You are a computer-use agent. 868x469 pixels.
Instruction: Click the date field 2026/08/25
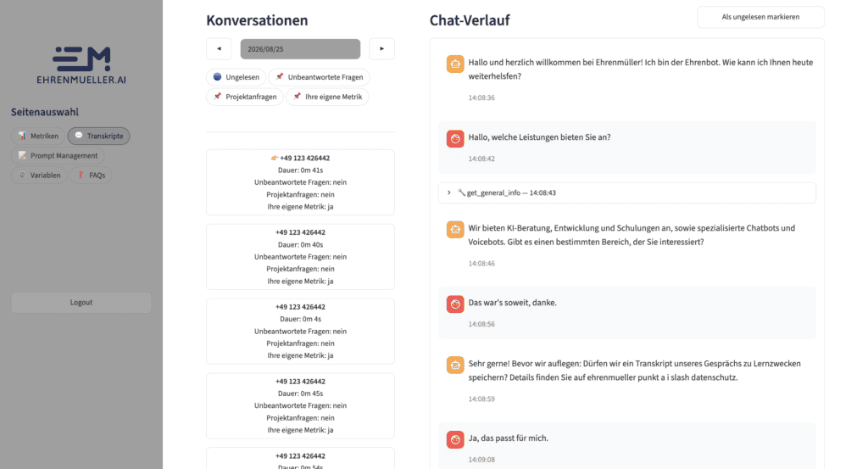pyautogui.click(x=300, y=48)
